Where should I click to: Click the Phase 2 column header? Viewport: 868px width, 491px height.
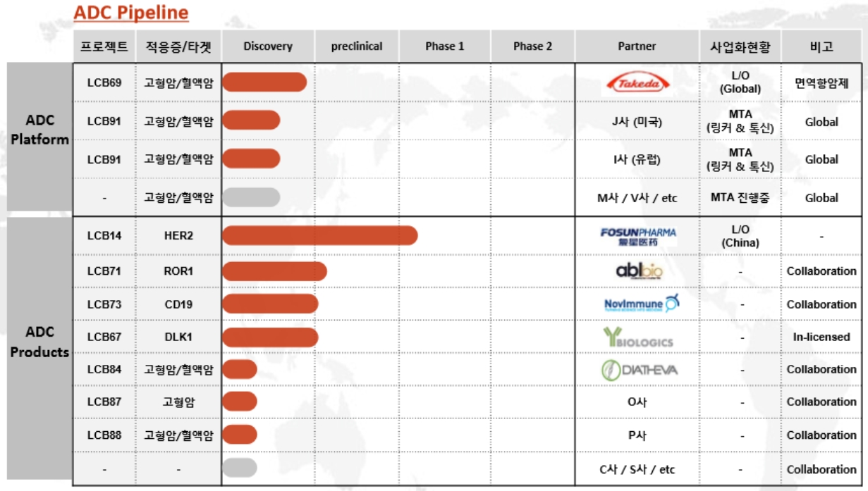point(532,46)
